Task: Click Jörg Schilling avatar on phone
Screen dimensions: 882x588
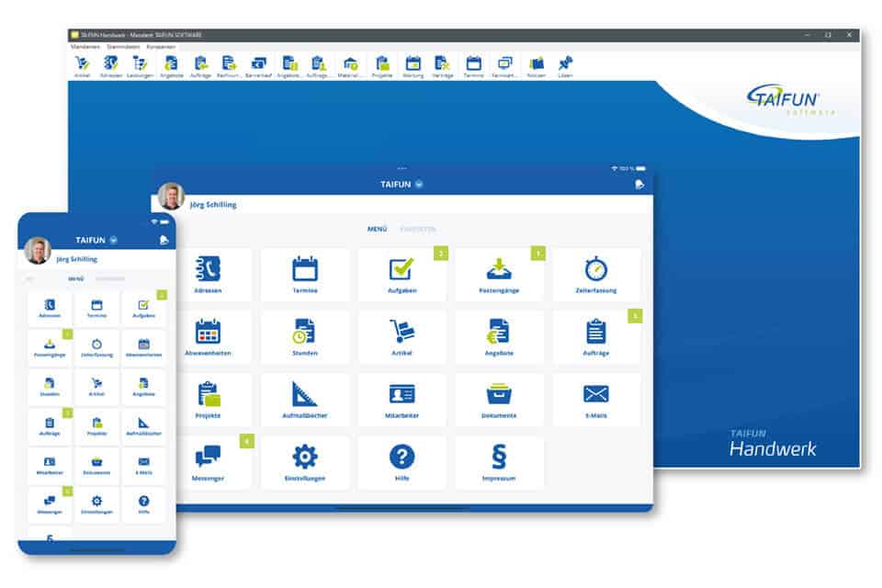Action: tap(39, 251)
